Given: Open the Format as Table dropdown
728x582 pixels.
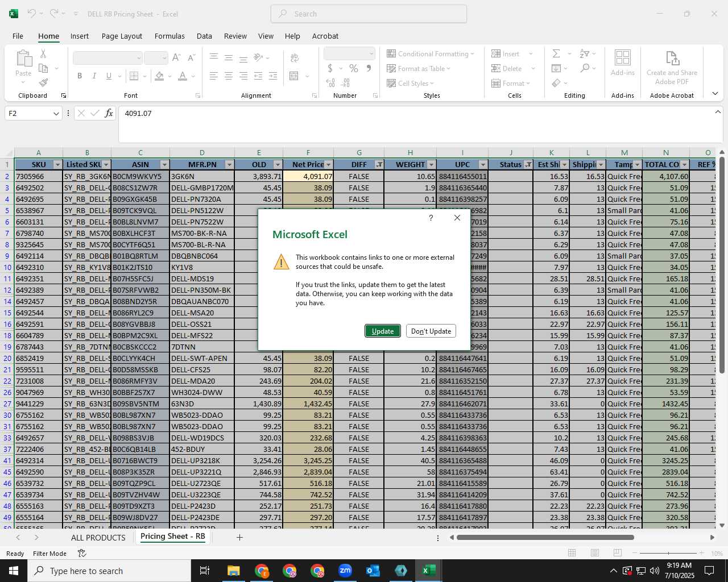Looking at the screenshot, I should 419,68.
